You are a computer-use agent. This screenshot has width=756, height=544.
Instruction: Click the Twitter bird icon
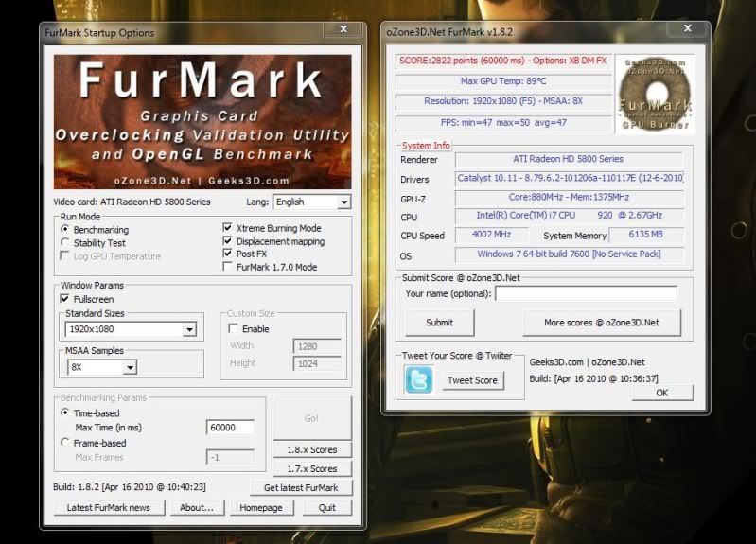(418, 379)
